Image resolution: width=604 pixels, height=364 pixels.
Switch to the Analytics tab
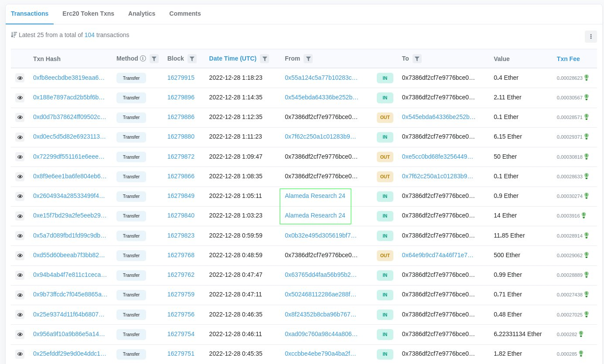point(142,14)
